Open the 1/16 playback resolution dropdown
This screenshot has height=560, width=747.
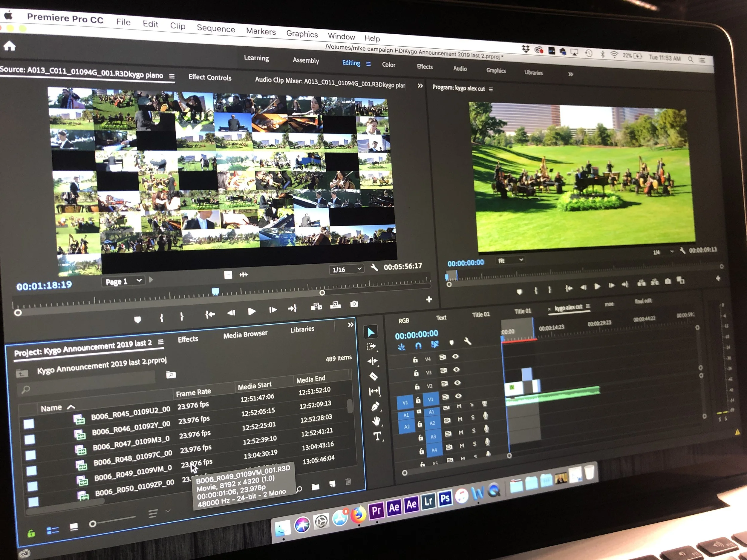[x=347, y=269]
